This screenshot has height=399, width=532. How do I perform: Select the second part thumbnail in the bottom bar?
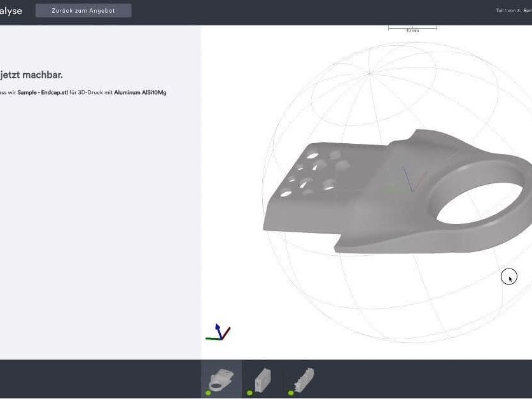tap(263, 379)
